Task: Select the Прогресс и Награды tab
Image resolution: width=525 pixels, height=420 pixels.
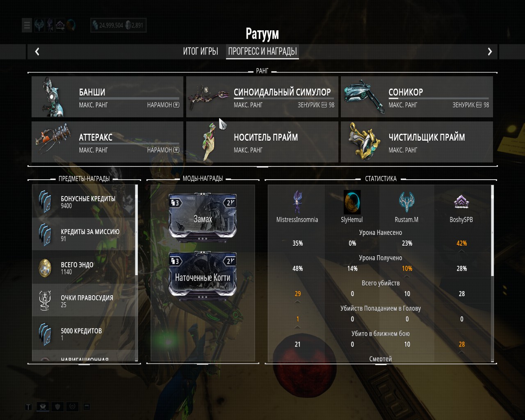Action: pos(262,51)
